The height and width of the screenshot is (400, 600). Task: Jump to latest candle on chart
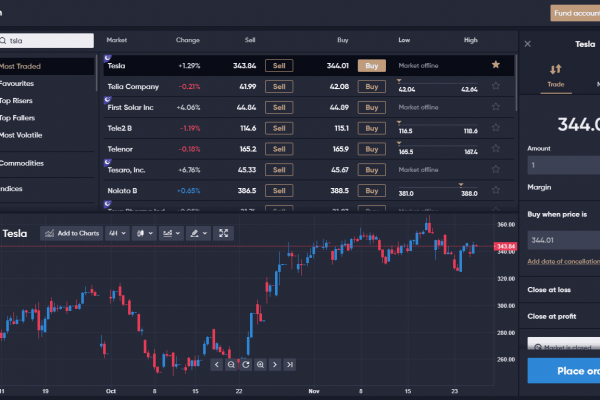coord(290,364)
